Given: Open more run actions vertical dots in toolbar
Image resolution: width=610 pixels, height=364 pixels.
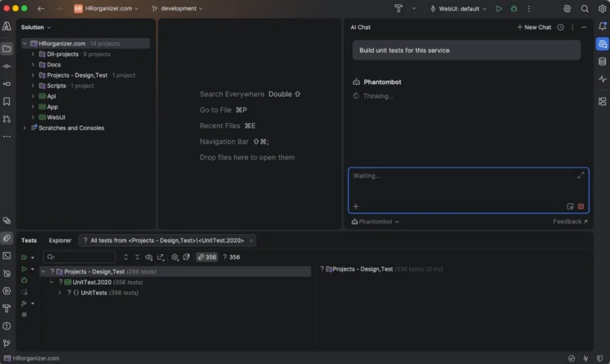Looking at the screenshot, I should click(529, 9).
